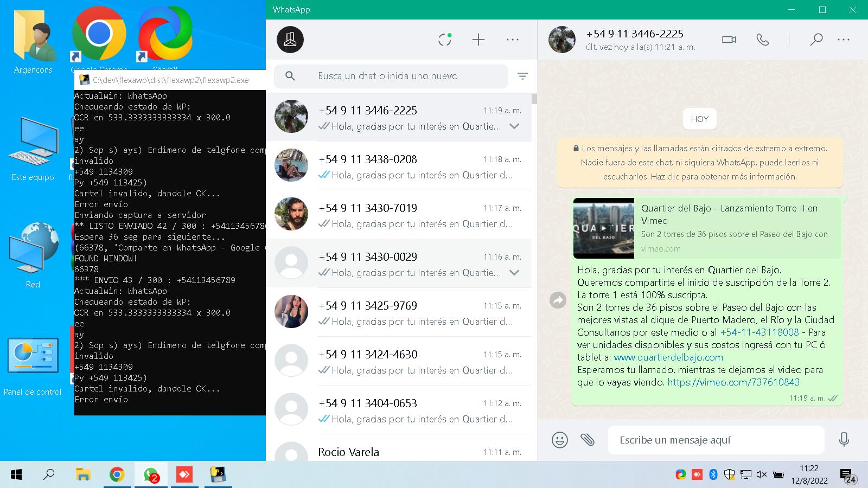Open contact info from the header avatar
Image resolution: width=868 pixels, height=488 pixels.
click(x=562, y=40)
